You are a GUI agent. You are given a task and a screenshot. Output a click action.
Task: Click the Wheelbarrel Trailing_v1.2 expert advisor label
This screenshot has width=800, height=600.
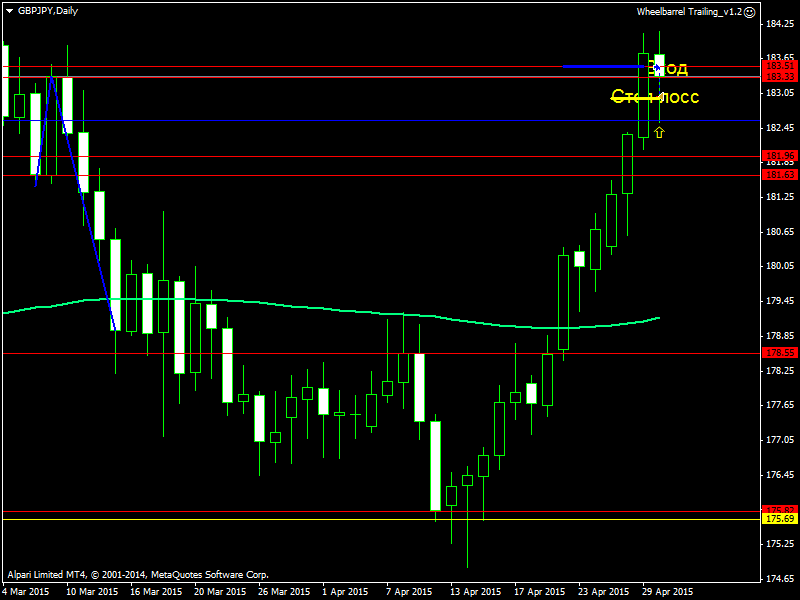(689, 12)
